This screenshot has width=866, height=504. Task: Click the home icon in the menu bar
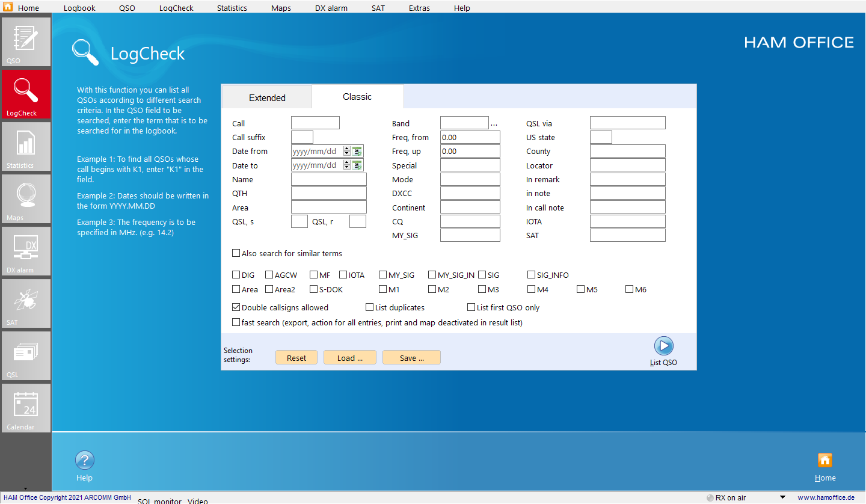coord(8,7)
